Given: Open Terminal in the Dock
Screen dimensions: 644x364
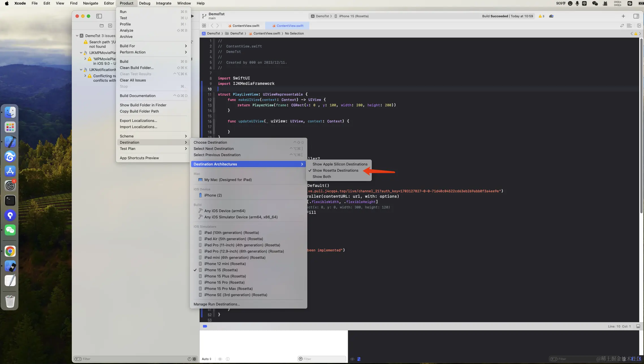Looking at the screenshot, I should (x=10, y=201).
